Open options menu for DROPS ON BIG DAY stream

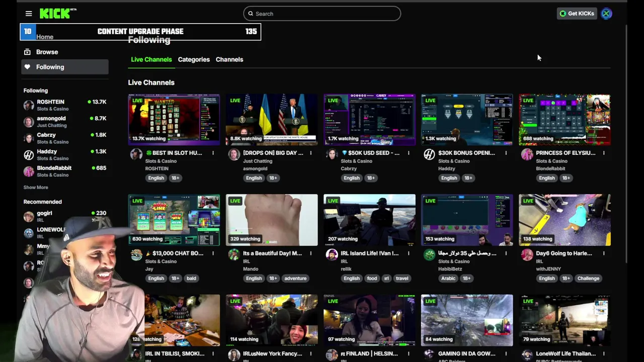tap(310, 153)
